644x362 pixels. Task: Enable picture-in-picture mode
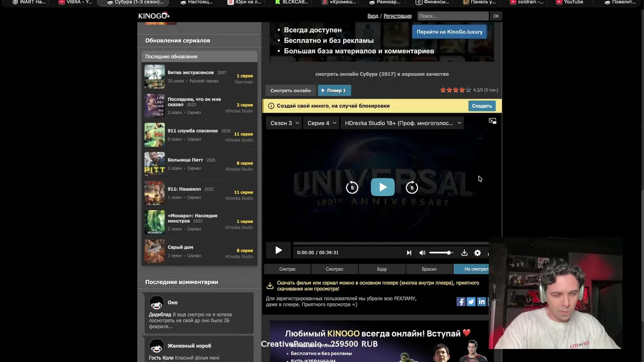(x=493, y=121)
